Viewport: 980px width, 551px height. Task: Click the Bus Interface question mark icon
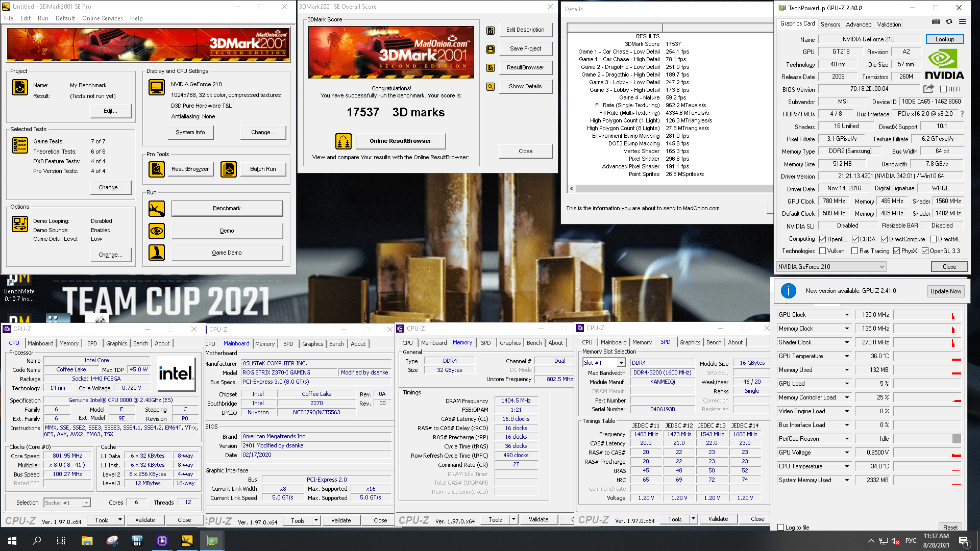pos(962,114)
